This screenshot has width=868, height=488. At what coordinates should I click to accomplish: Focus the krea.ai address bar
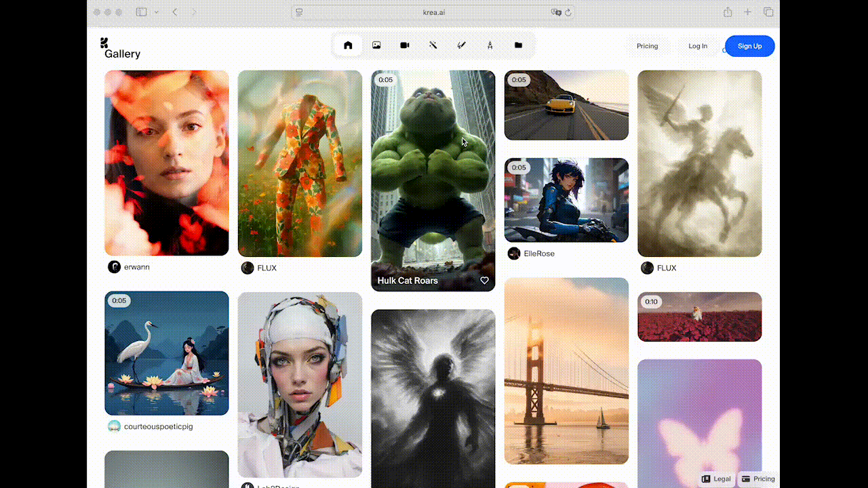click(433, 12)
